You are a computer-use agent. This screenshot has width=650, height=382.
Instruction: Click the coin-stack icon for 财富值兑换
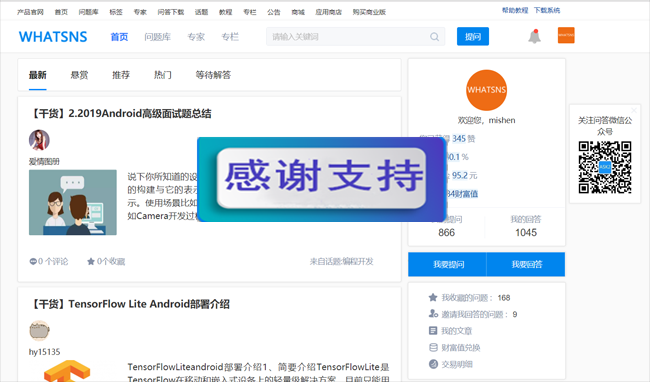click(x=433, y=347)
